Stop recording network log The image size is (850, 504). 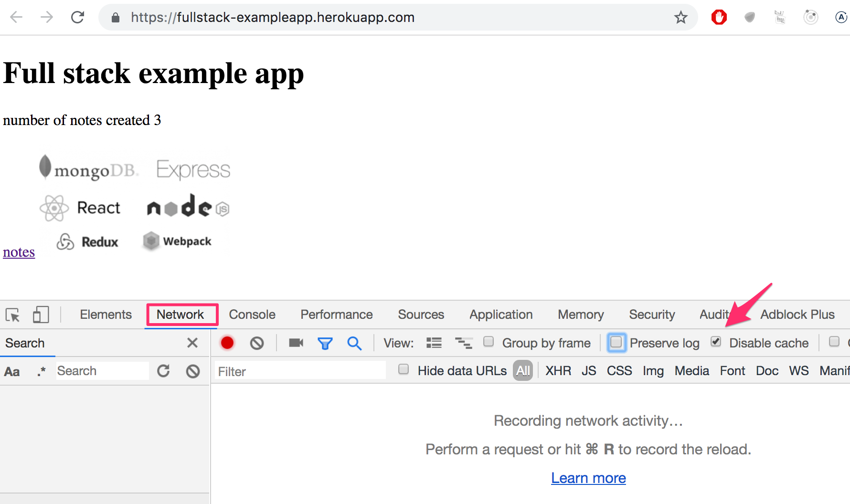pos(227,343)
